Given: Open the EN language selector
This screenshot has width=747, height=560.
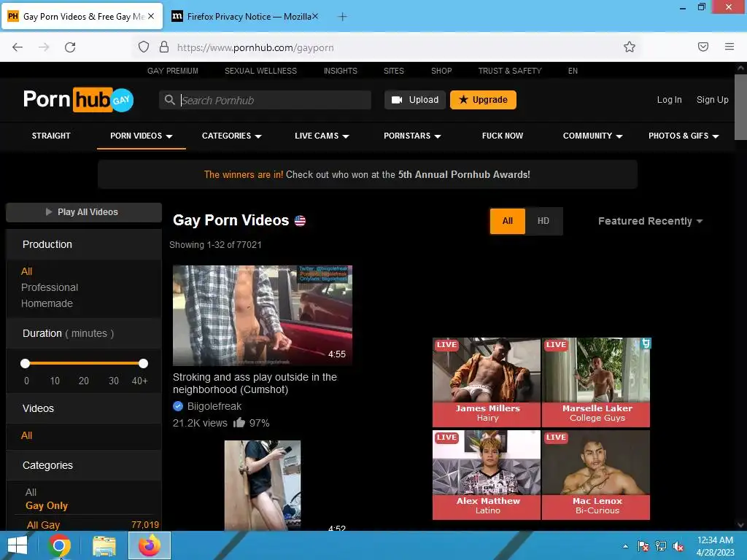Looking at the screenshot, I should pos(573,71).
